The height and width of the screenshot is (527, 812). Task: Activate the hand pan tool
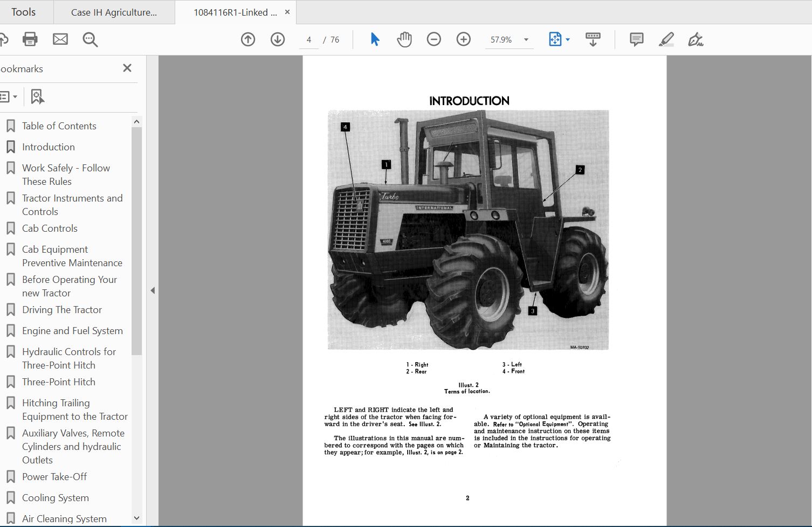[404, 39]
